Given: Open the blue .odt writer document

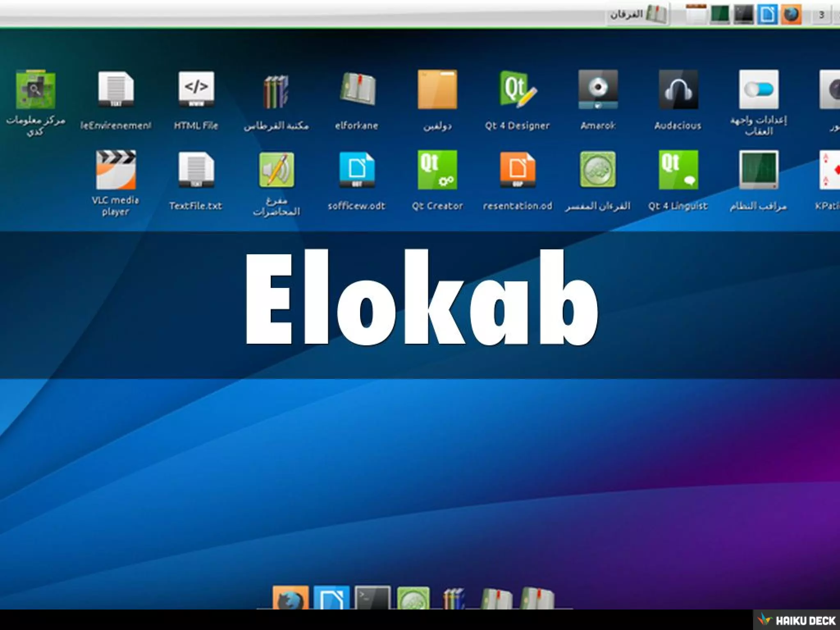Looking at the screenshot, I should pyautogui.click(x=357, y=170).
